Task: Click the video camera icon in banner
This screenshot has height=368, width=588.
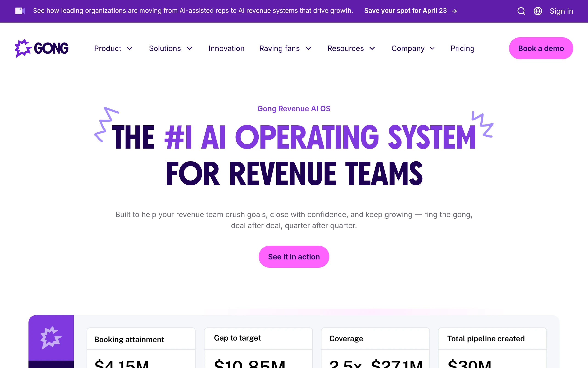Action: click(20, 11)
